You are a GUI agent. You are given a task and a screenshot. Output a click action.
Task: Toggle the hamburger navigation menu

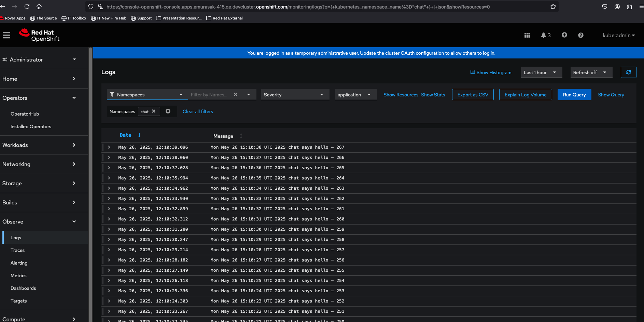tap(6, 35)
